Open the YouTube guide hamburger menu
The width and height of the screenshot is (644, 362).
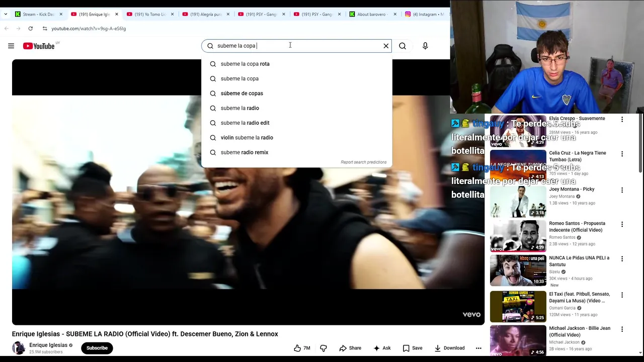point(11,46)
